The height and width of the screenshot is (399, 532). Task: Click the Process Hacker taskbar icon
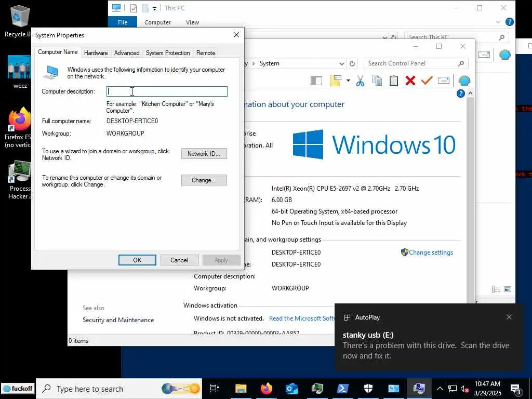click(x=317, y=389)
